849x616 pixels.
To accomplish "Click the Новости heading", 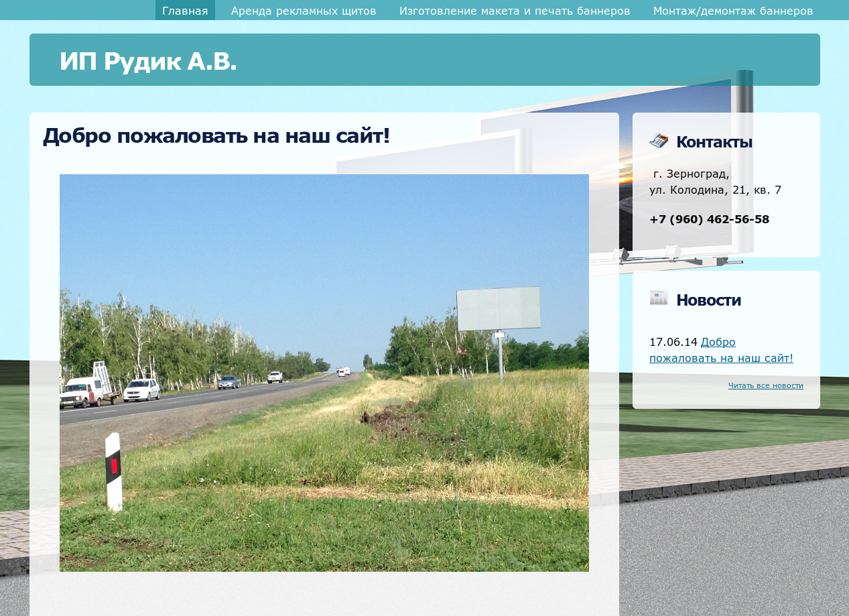I will (708, 300).
